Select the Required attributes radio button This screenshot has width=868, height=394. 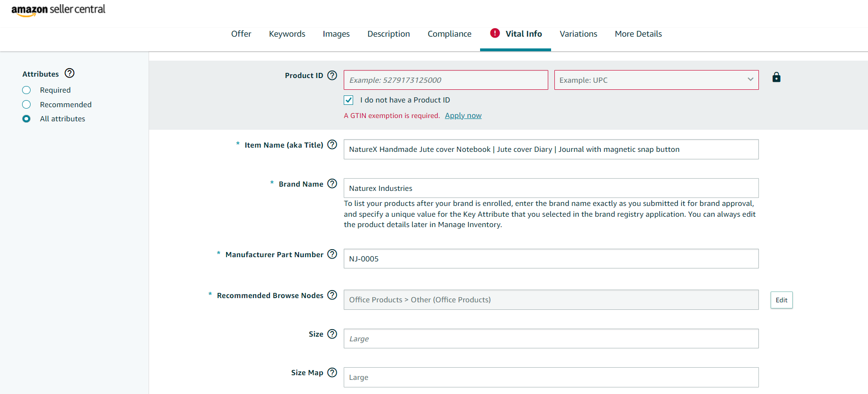click(26, 90)
